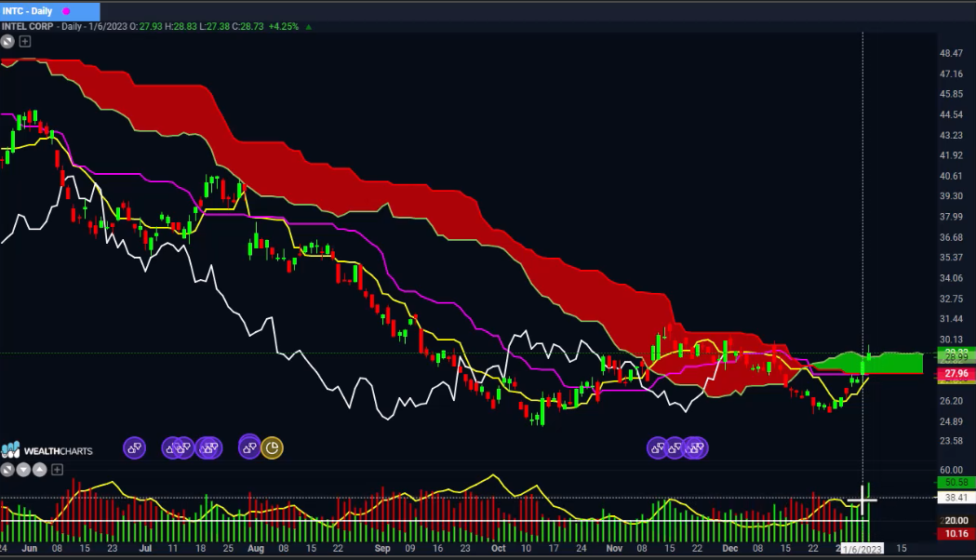Click the 23.58 price axis label
The image size is (976, 560).
click(x=951, y=441)
